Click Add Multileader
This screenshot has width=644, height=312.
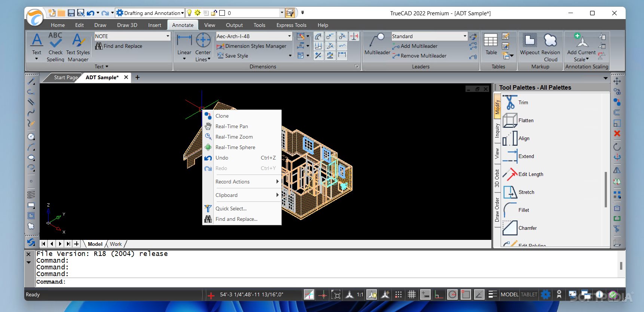tap(415, 46)
